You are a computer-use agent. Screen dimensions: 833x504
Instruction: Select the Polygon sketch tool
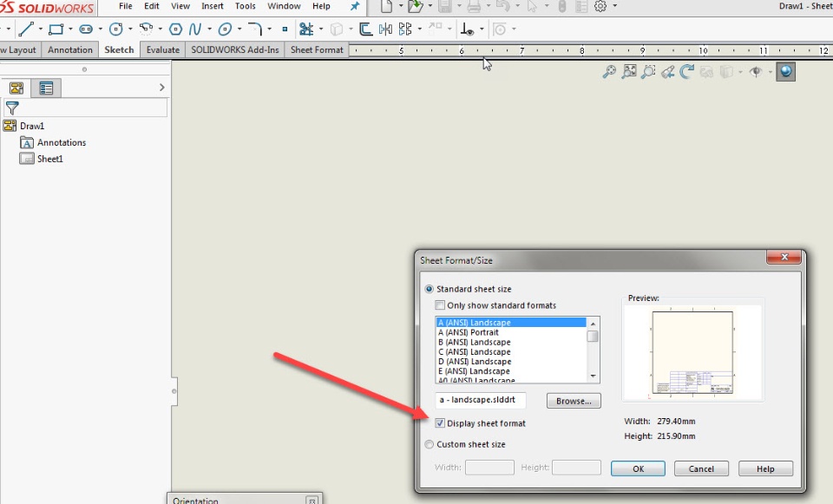[175, 29]
